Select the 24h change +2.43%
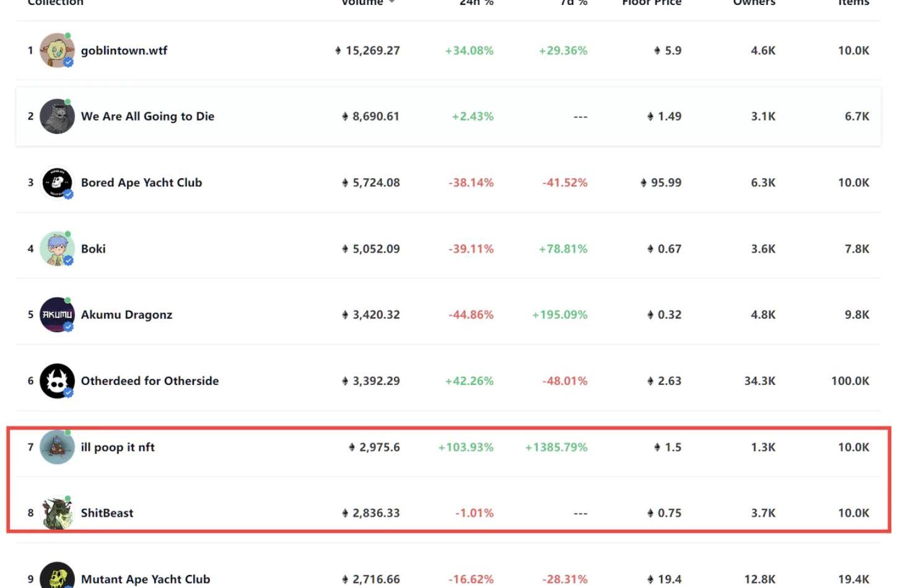This screenshot has height=588, width=903. coord(473,116)
